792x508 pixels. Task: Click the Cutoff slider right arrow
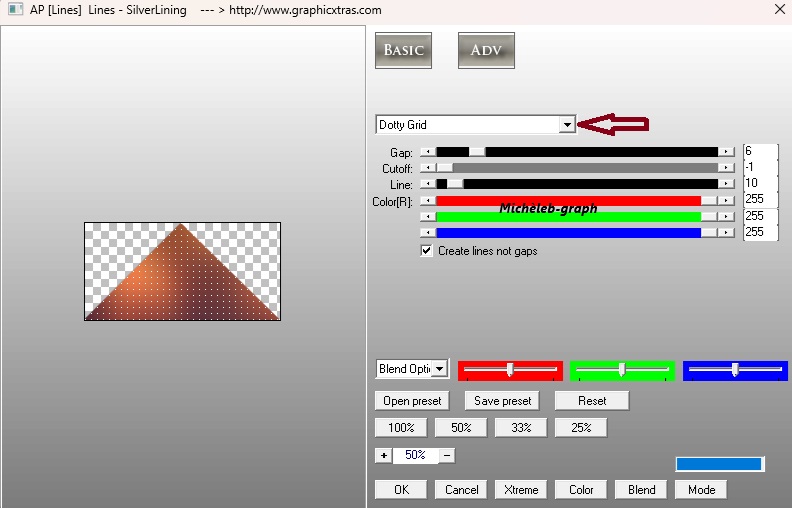(726, 168)
